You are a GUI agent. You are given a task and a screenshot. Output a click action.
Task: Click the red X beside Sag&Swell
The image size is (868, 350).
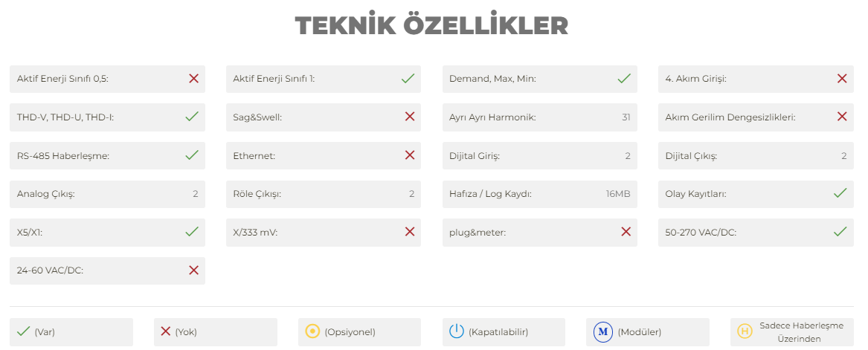(x=410, y=117)
